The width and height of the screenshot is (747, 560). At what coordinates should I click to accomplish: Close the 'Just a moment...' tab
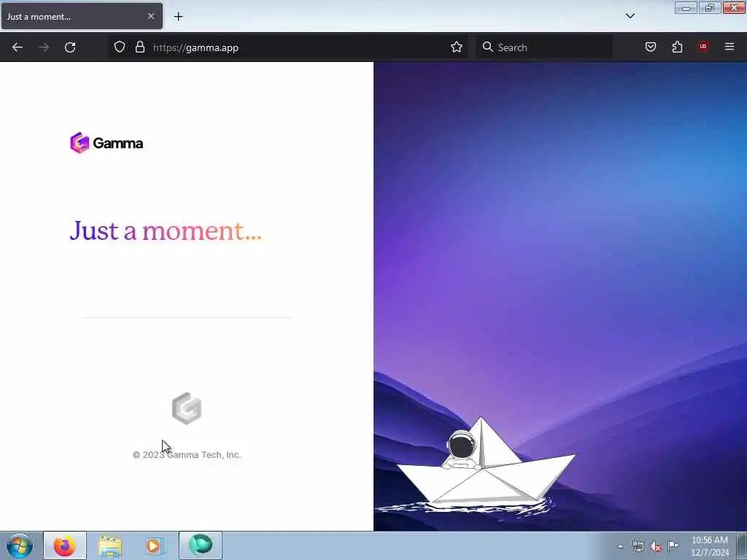(x=151, y=16)
